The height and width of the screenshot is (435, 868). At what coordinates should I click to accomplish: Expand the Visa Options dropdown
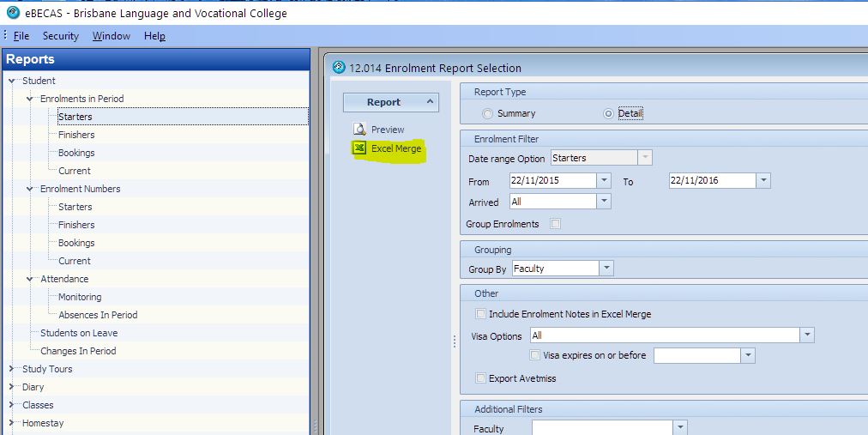[806, 335]
